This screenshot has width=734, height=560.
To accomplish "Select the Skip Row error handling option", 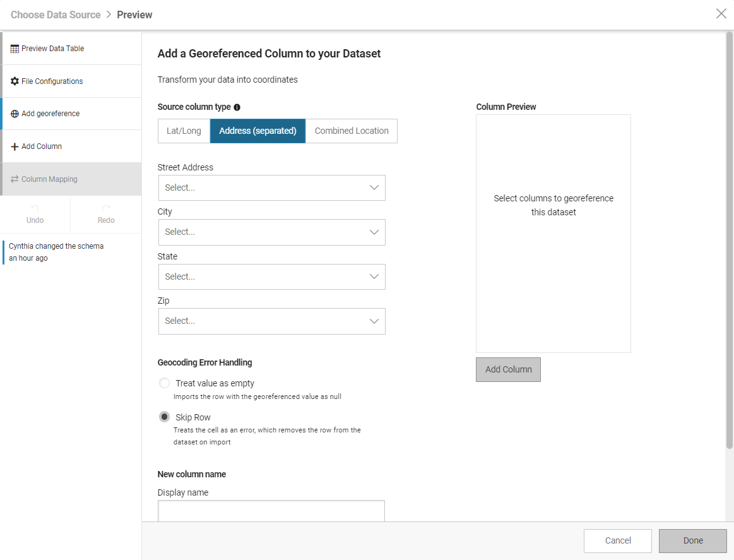I will [x=164, y=417].
